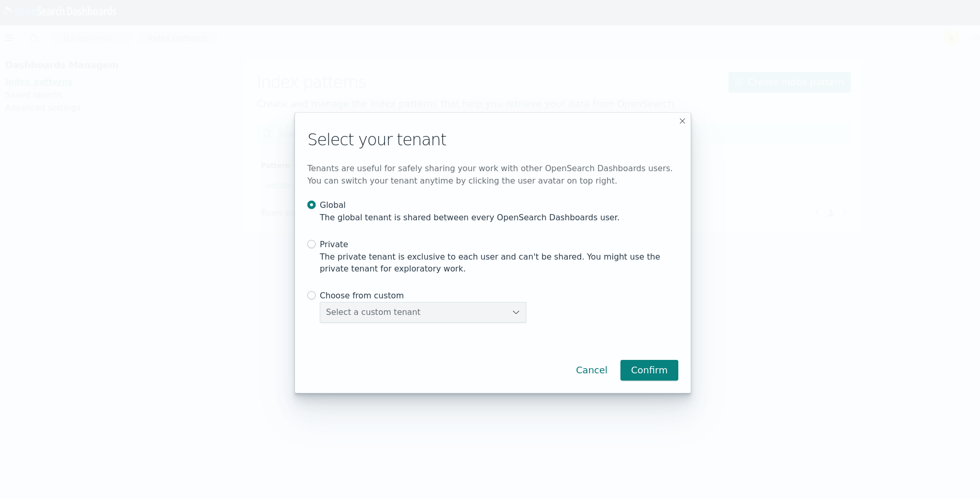Click the search magnifier icon
The height and width of the screenshot is (499, 980).
coord(267,134)
